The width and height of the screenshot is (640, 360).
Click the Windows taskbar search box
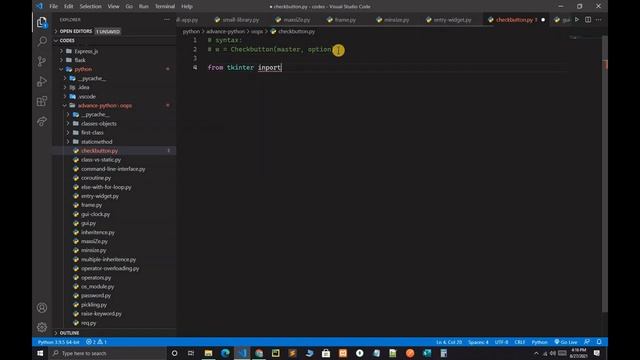109,353
